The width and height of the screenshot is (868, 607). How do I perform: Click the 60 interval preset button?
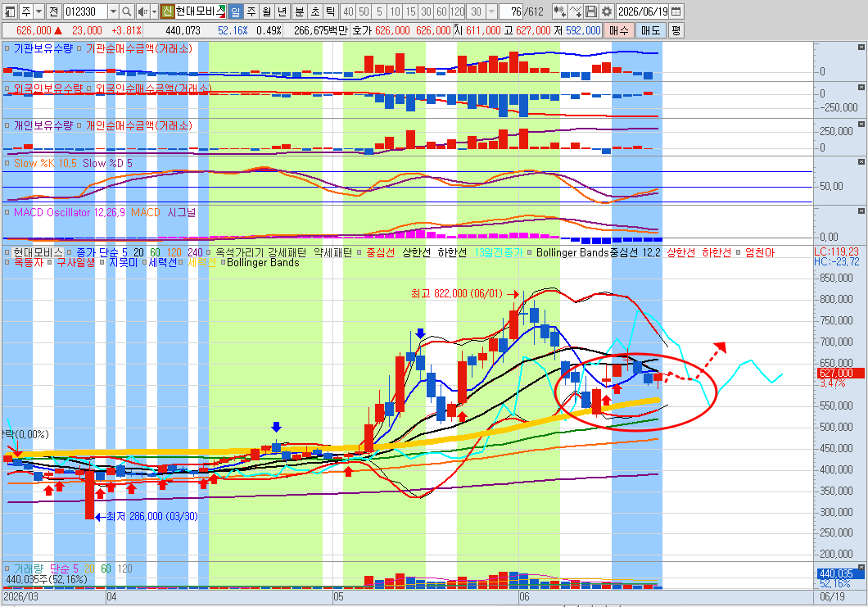[x=441, y=11]
